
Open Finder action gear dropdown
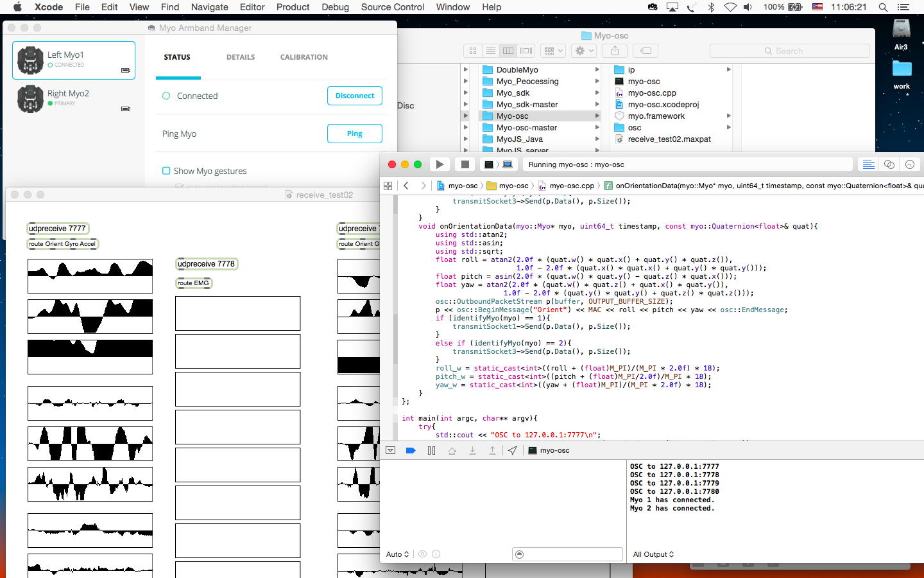(583, 51)
